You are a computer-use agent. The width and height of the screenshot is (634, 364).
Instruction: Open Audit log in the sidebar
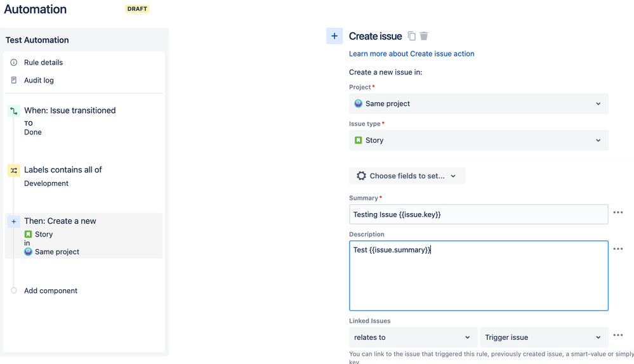(39, 80)
